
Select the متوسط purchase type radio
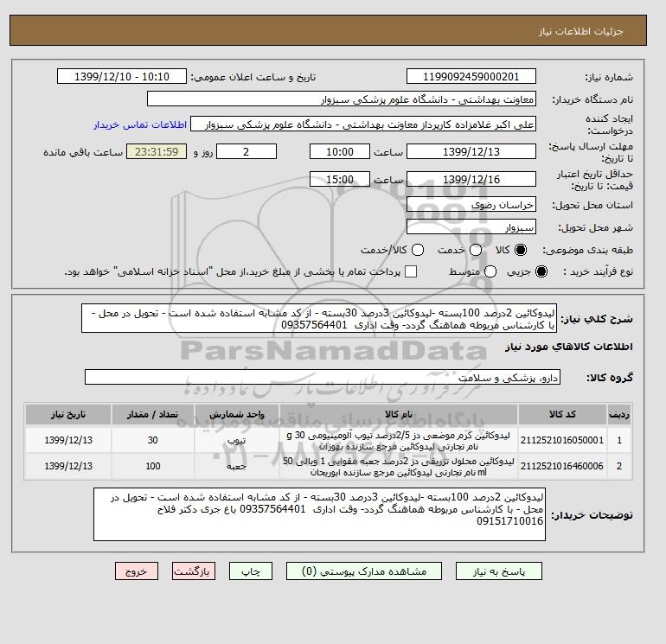point(490,271)
